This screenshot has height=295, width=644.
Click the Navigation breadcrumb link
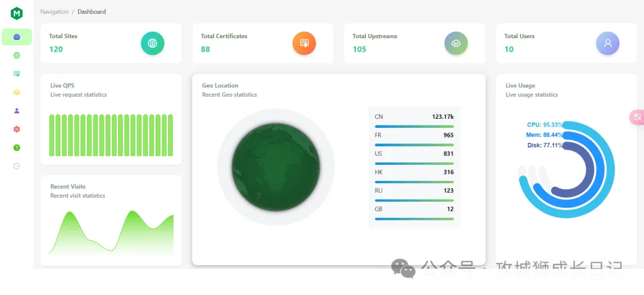[x=54, y=12]
